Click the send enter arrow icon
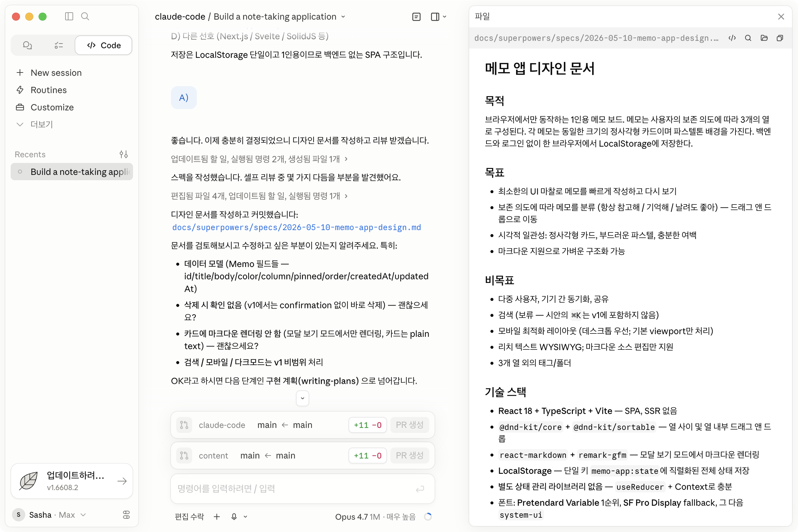 [420, 489]
